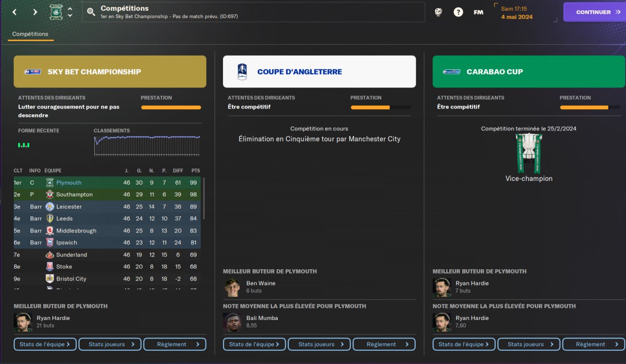Open the Stoke team name

tap(64, 267)
